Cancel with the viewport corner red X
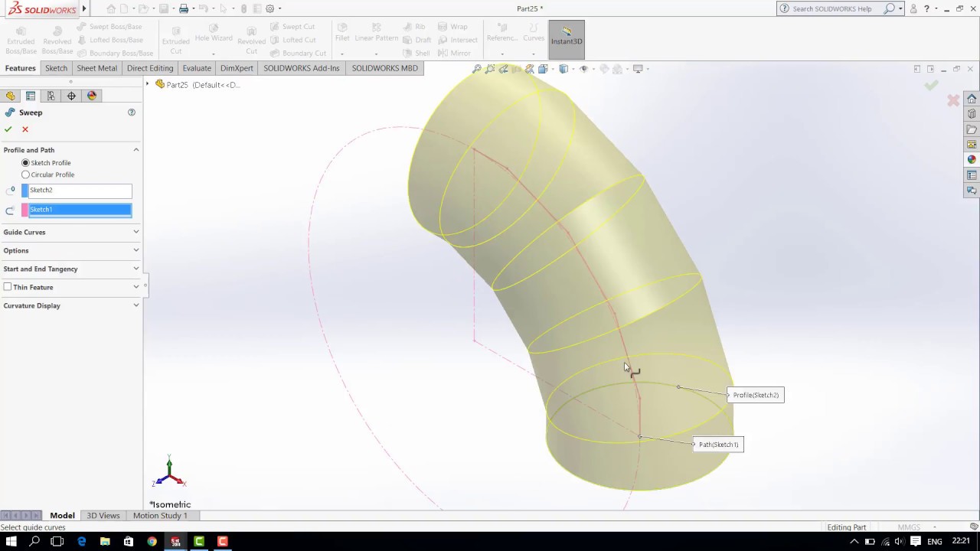 click(x=953, y=100)
